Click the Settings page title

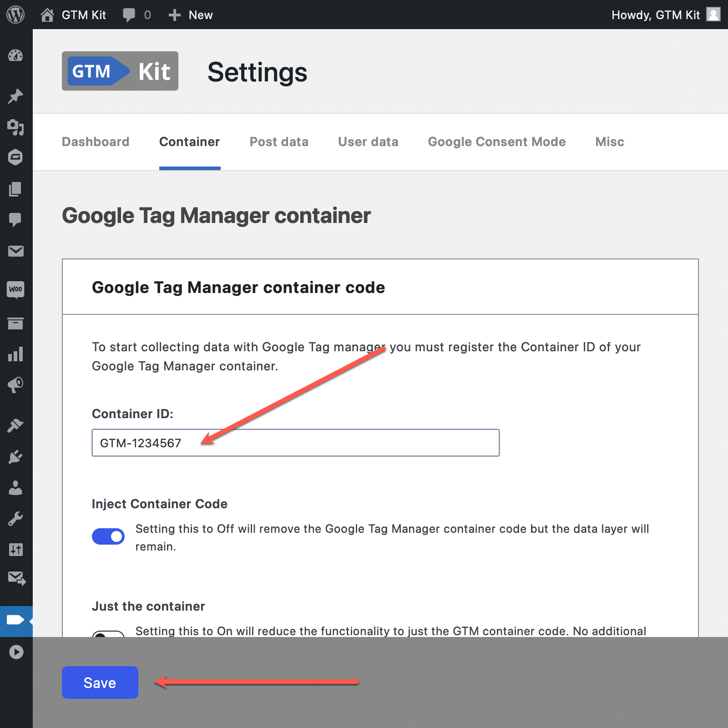[258, 72]
